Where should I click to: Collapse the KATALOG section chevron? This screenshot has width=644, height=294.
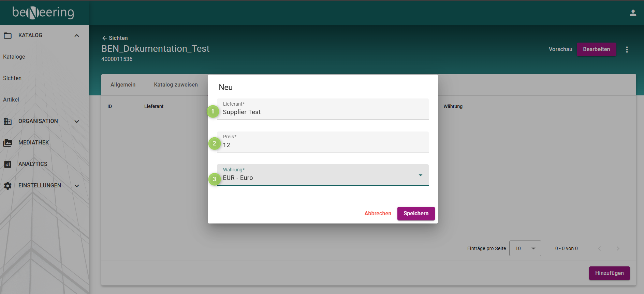tap(77, 35)
